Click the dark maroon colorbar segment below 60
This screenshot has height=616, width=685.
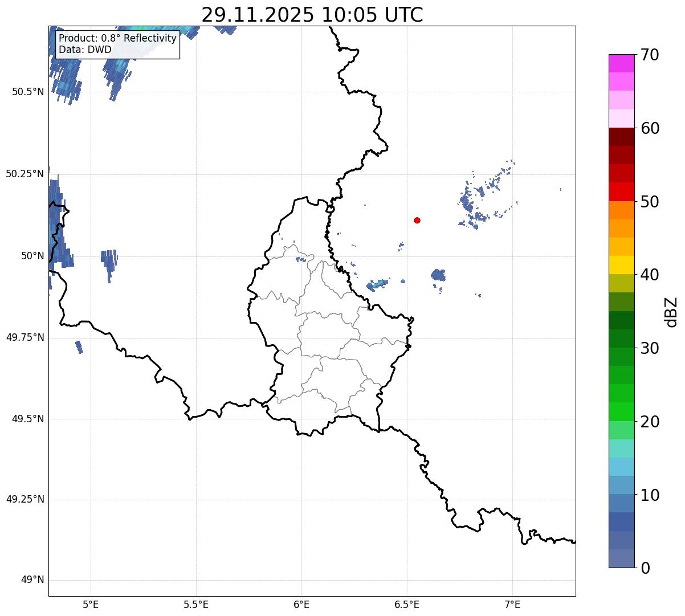coord(622,137)
